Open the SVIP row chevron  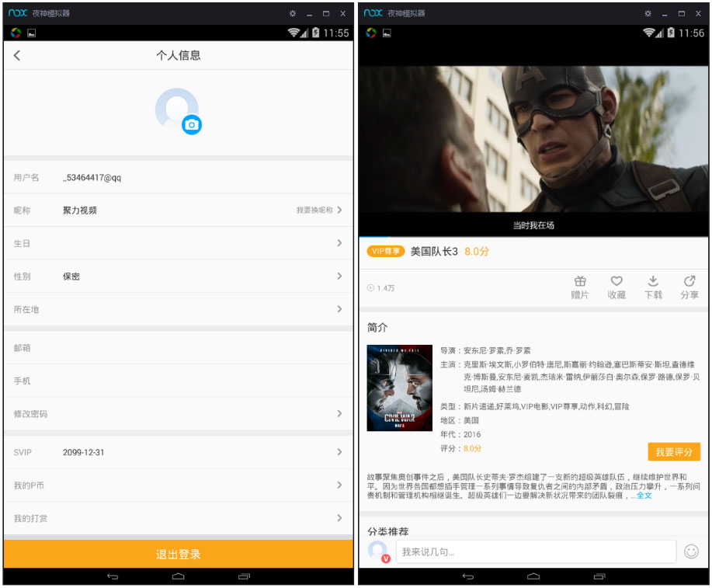(x=339, y=451)
